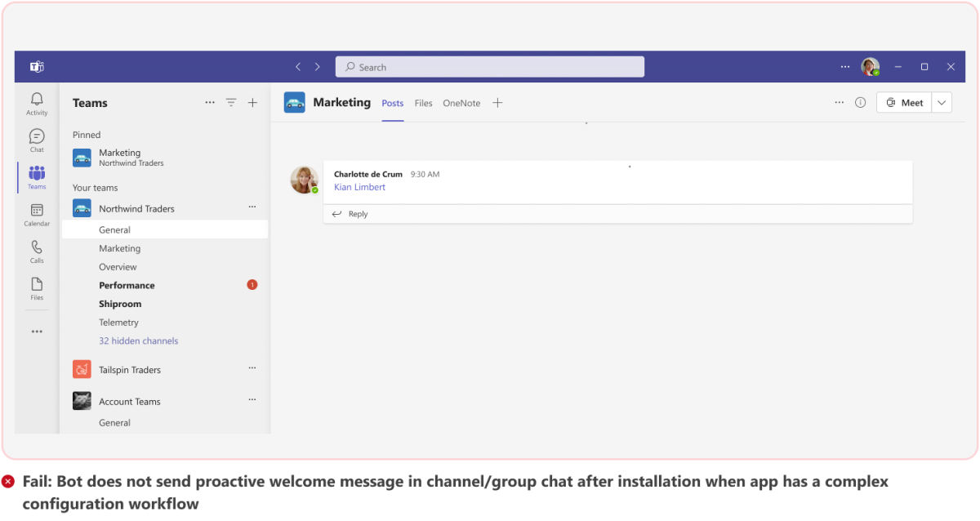Add a new tab to Marketing channel
This screenshot has width=980, height=521.
point(498,103)
